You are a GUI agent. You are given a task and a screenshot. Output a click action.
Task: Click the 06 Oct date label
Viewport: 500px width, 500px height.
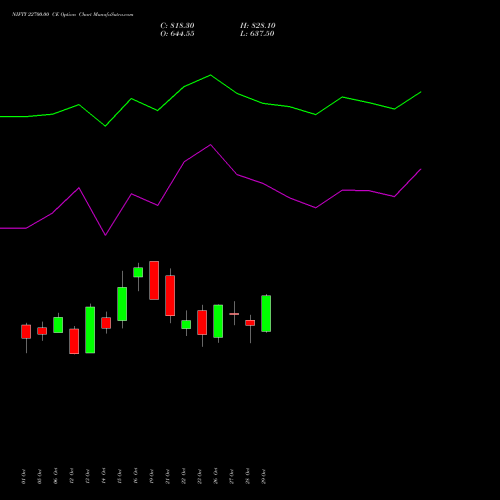pyautogui.click(x=55, y=477)
